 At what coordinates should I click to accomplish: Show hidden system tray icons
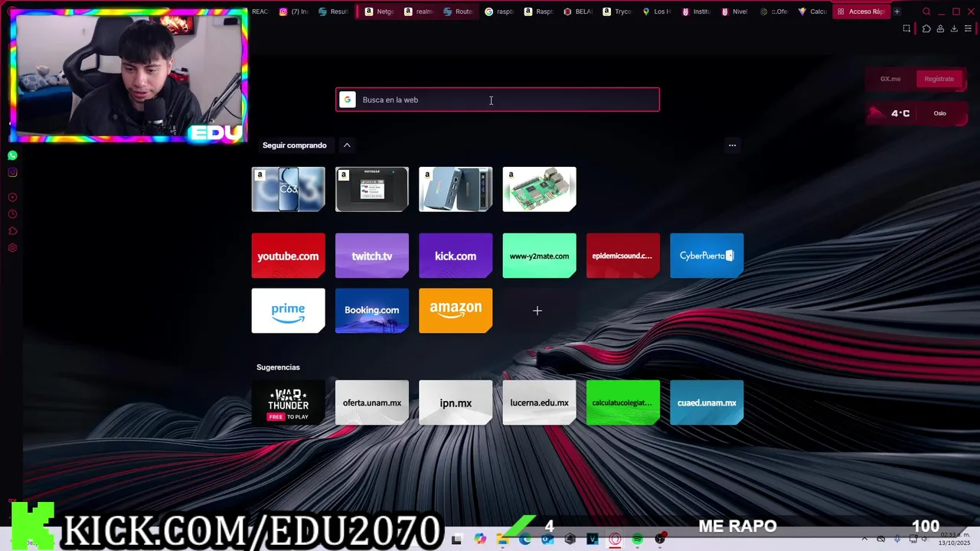pos(864,539)
